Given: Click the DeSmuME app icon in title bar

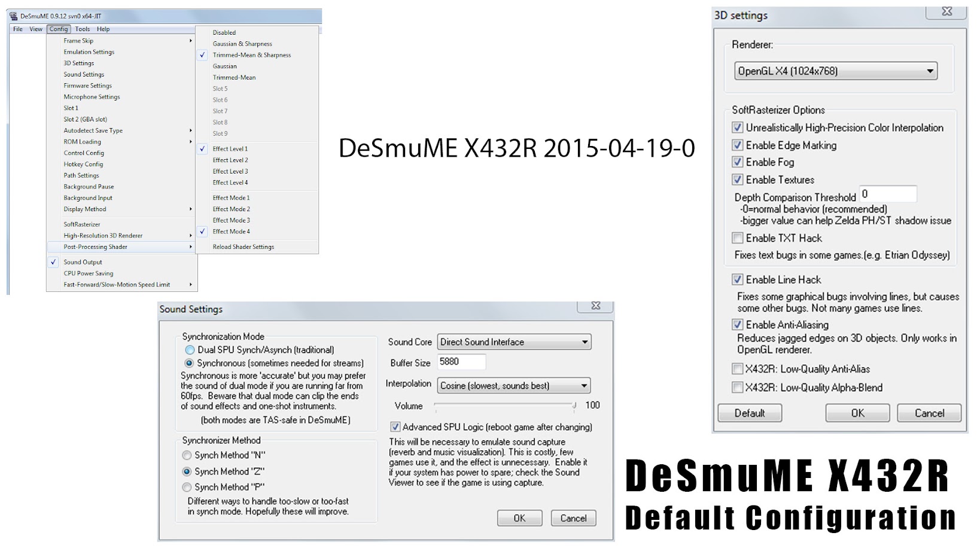Looking at the screenshot, I should [x=14, y=16].
